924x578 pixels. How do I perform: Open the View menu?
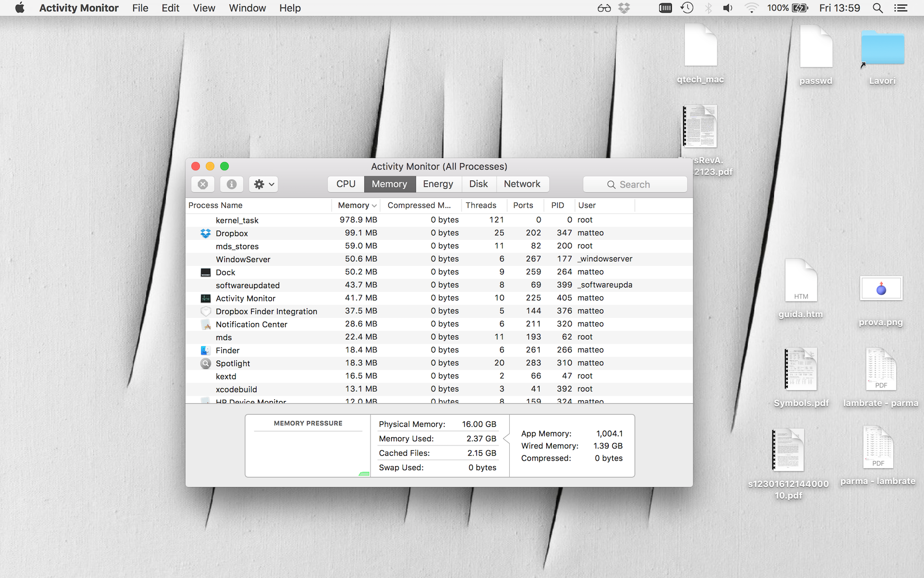204,8
